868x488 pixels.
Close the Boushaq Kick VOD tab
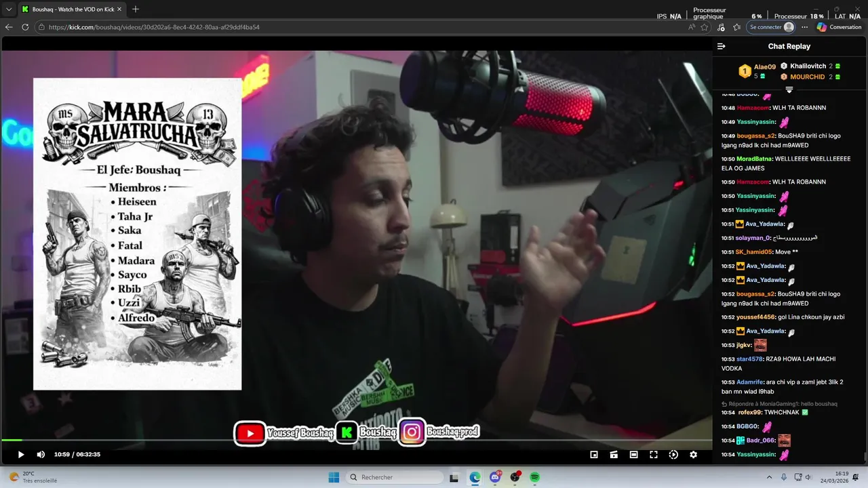[120, 9]
